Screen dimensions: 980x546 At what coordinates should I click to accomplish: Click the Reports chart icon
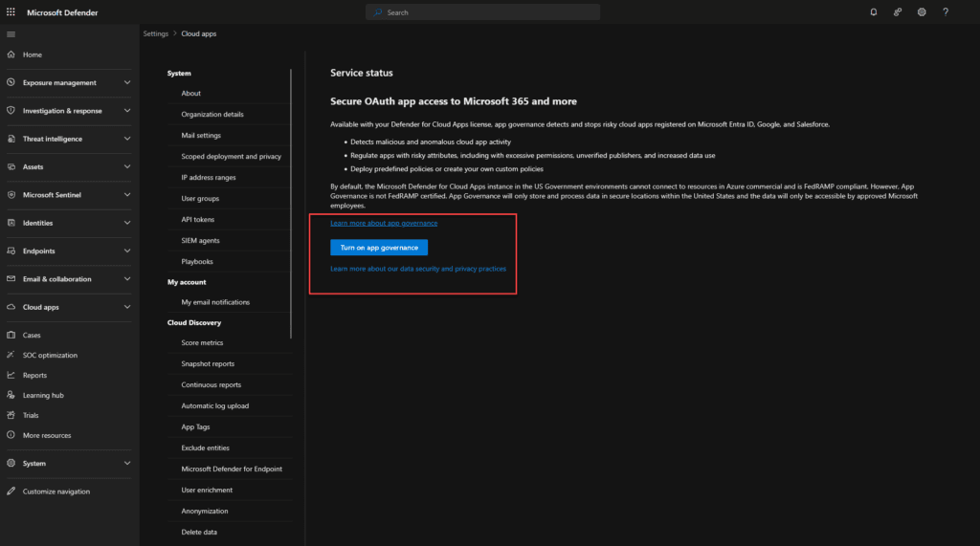(x=11, y=375)
